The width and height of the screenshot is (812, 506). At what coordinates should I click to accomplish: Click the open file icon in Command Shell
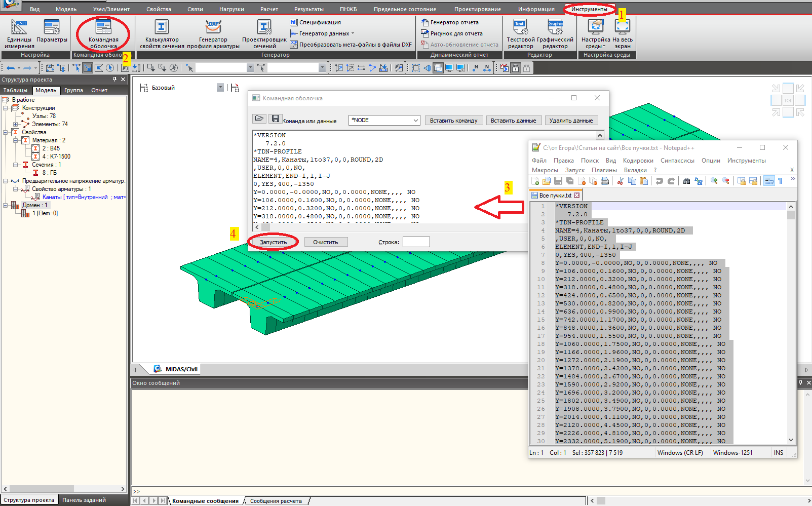click(x=259, y=119)
